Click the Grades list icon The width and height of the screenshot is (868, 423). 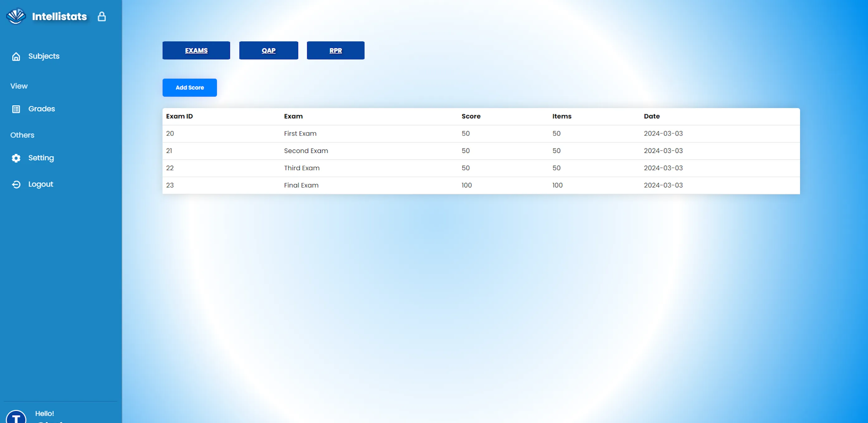pos(16,109)
